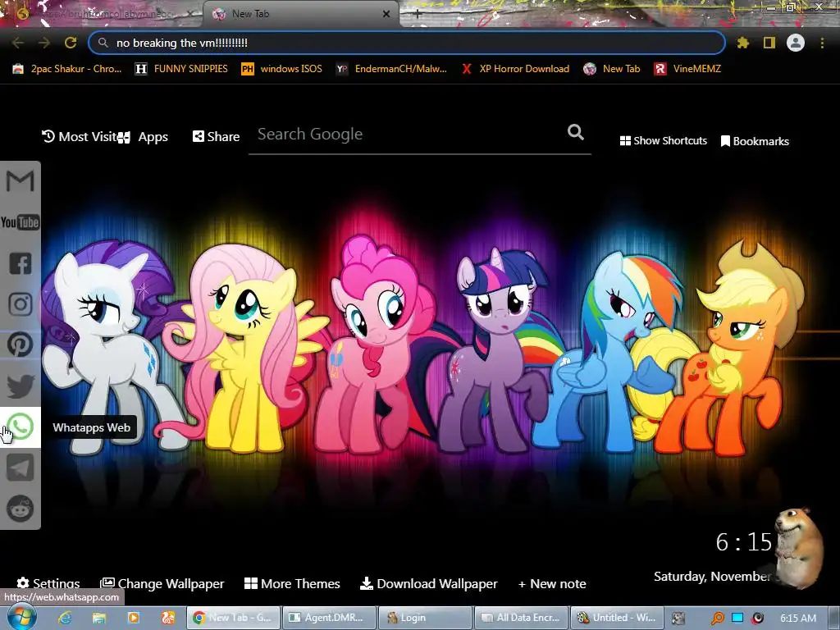Open Windows Media Player from the taskbar
The height and width of the screenshot is (630, 840).
pos(134,618)
